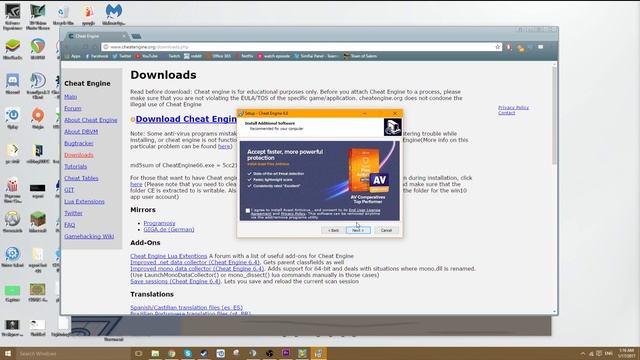Open About DBVM sidebar link
The width and height of the screenshot is (640, 360).
[x=81, y=132]
